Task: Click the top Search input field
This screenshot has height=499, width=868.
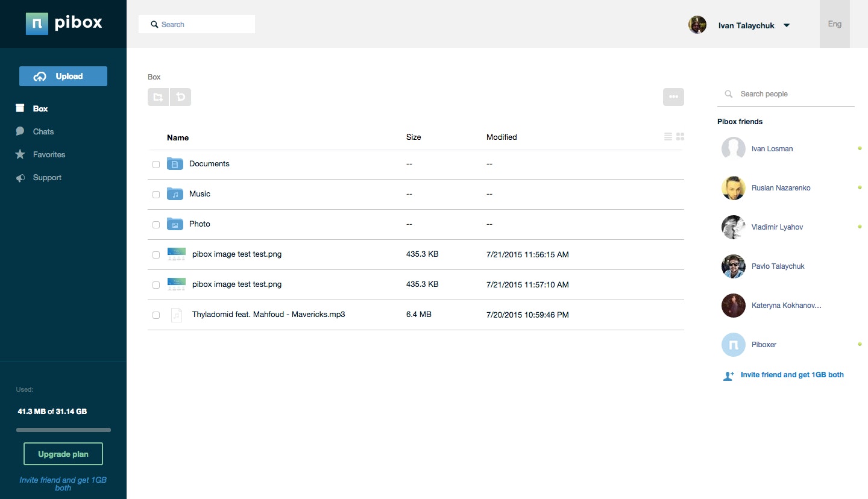Action: 197,24
